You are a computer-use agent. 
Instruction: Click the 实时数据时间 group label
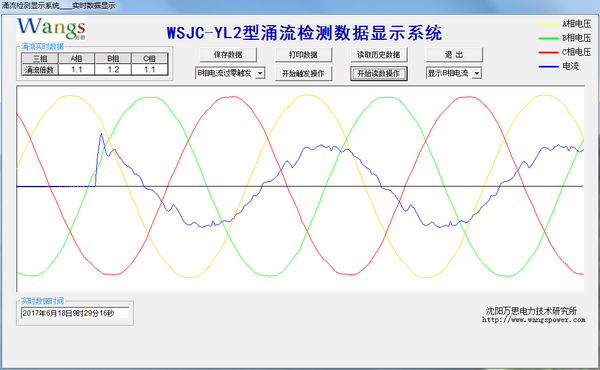coord(42,301)
